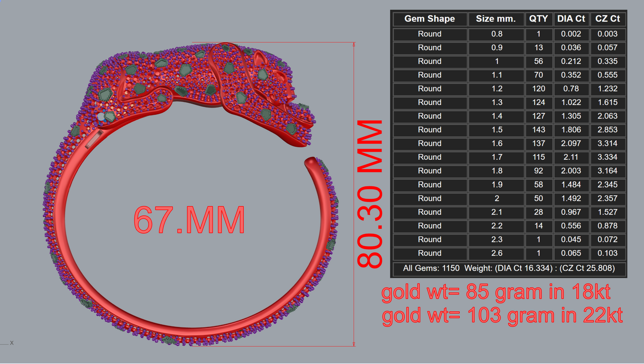The width and height of the screenshot is (644, 364).
Task: Select CZ Ct value 0.878
Action: tap(607, 226)
